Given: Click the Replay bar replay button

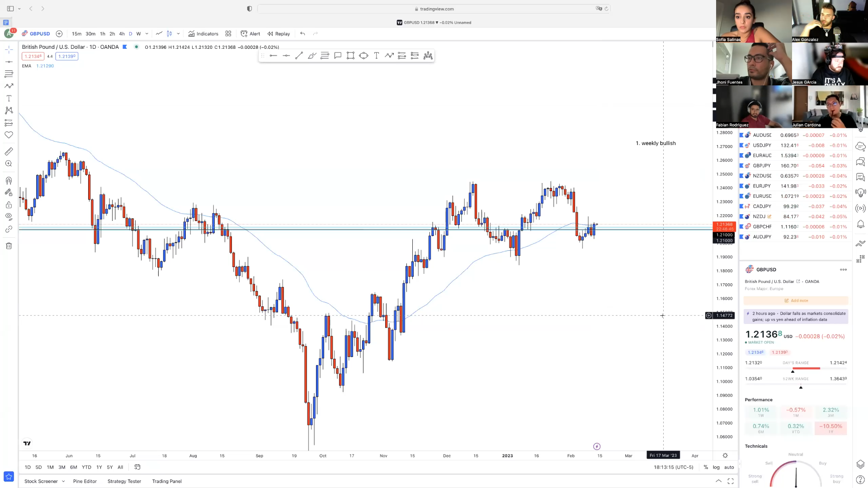Looking at the screenshot, I should pyautogui.click(x=278, y=33).
